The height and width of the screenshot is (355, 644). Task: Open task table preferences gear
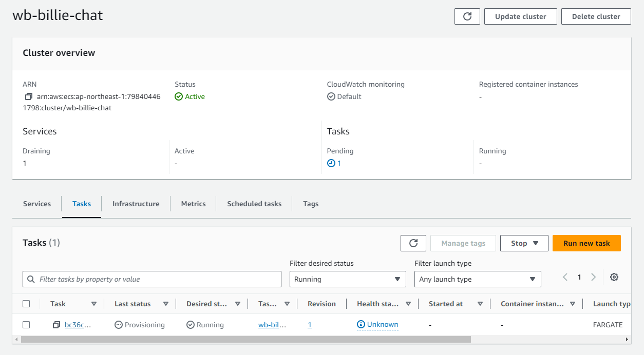[614, 277]
